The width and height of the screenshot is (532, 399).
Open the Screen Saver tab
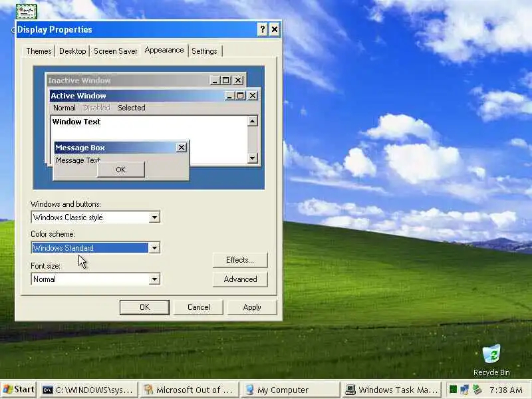click(x=115, y=51)
